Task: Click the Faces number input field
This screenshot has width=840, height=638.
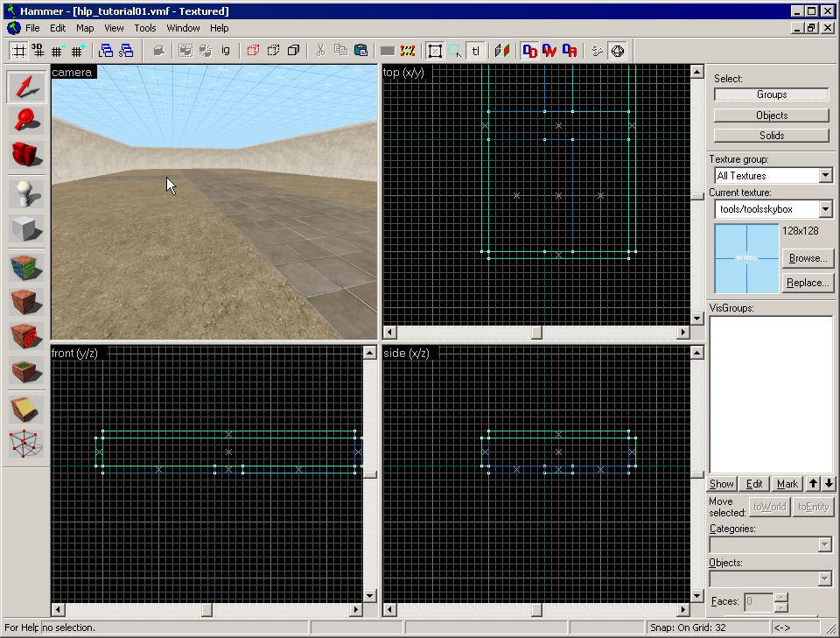Action: coord(758,601)
